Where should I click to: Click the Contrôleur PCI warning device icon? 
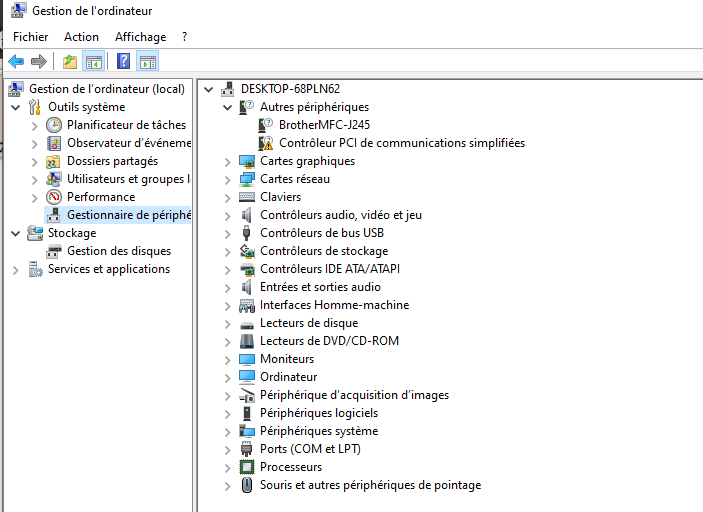click(x=265, y=143)
